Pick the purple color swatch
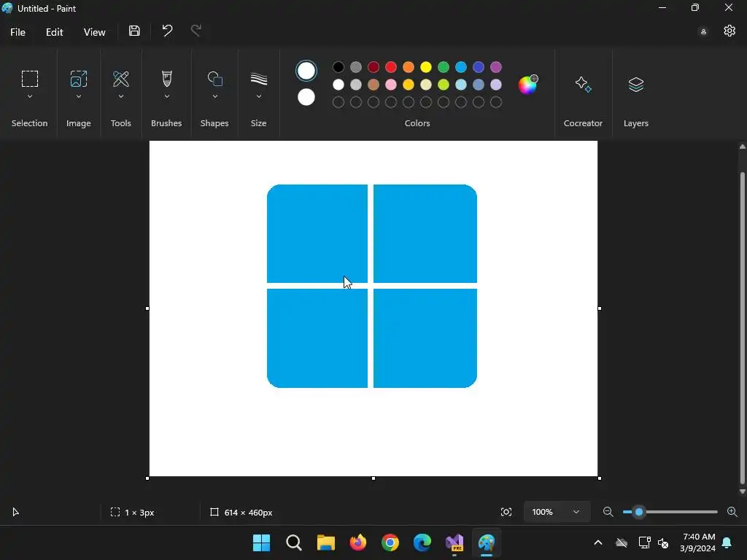The image size is (747, 560). (496, 67)
